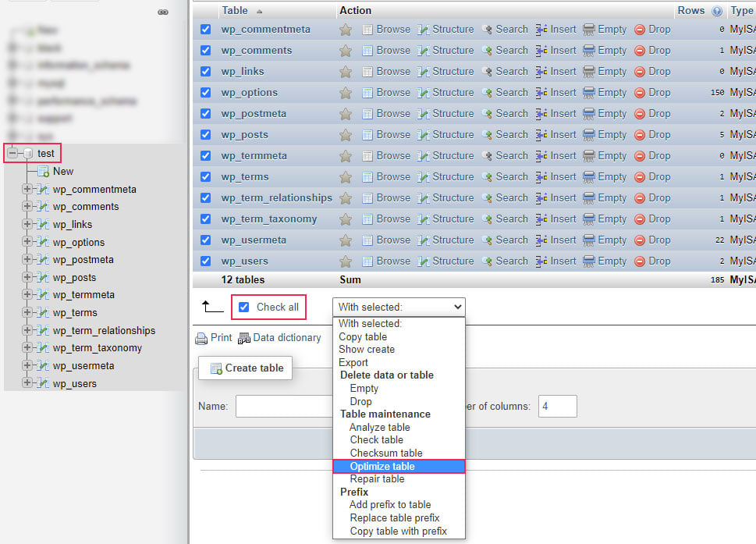Click the Create table button
This screenshot has width=756, height=544.
(x=246, y=368)
